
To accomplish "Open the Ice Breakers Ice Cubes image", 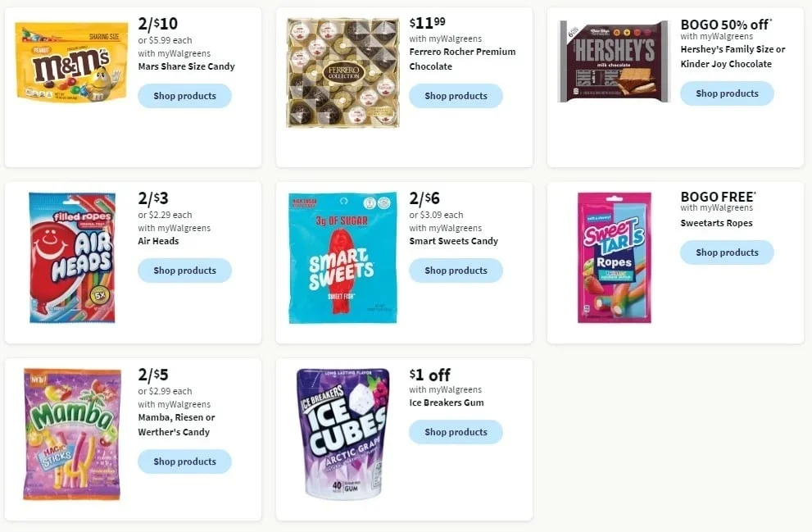I will tap(342, 434).
